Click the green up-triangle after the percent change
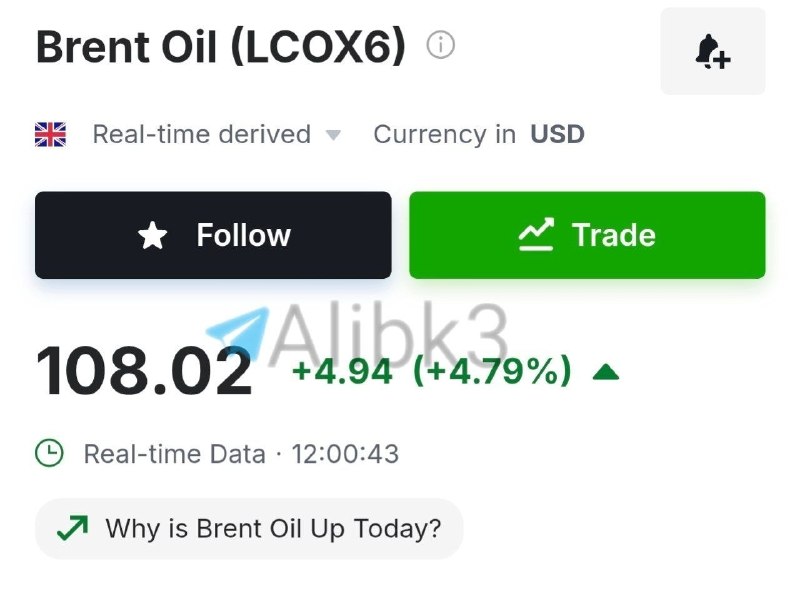Screen dimensions: 800x591 click(606, 372)
